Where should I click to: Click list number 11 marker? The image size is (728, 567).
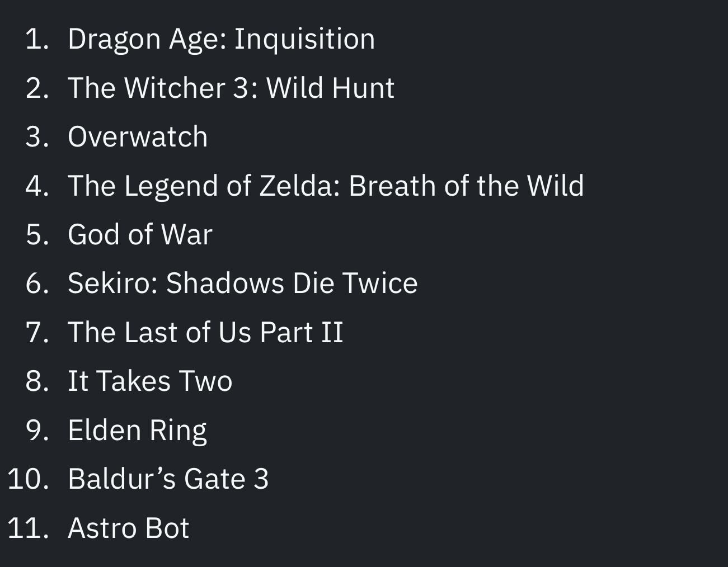(29, 528)
